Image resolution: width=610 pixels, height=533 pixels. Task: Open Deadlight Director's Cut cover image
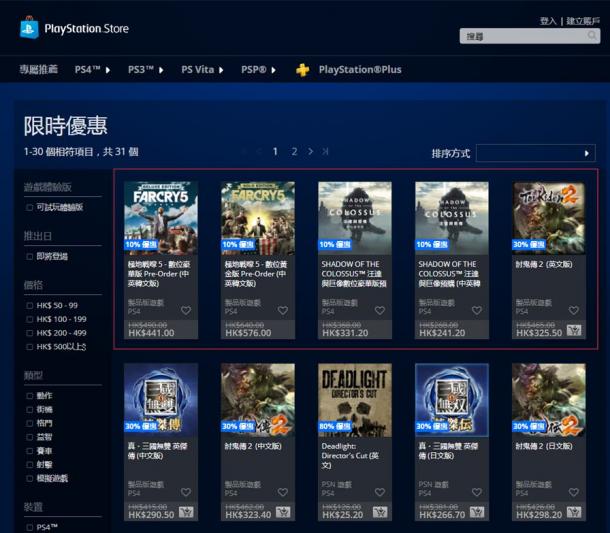pos(355,400)
